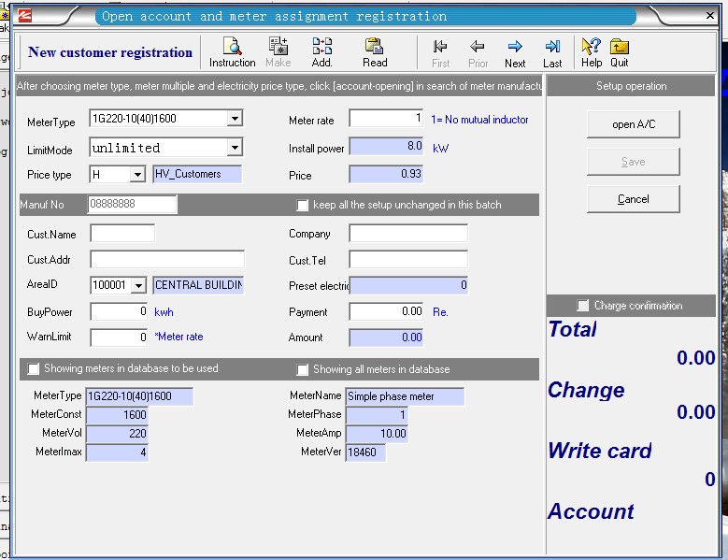Click the red application logo icon
This screenshot has width=728, height=560.
pos(24,15)
